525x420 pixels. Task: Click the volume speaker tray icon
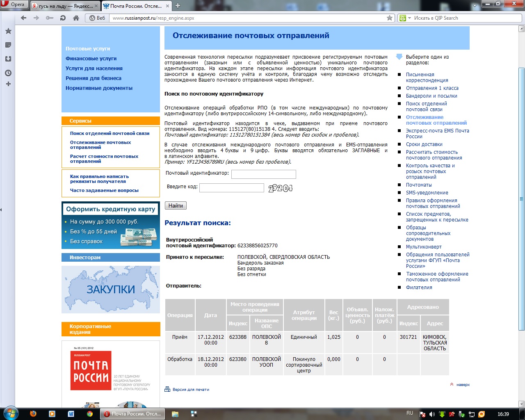tap(432, 414)
